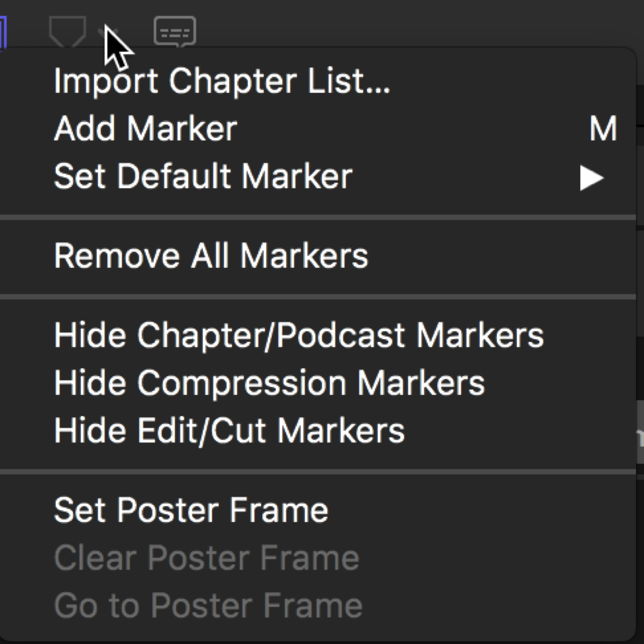Choose Import Chapter List… from the menu
This screenshot has width=644, height=644.
[222, 81]
